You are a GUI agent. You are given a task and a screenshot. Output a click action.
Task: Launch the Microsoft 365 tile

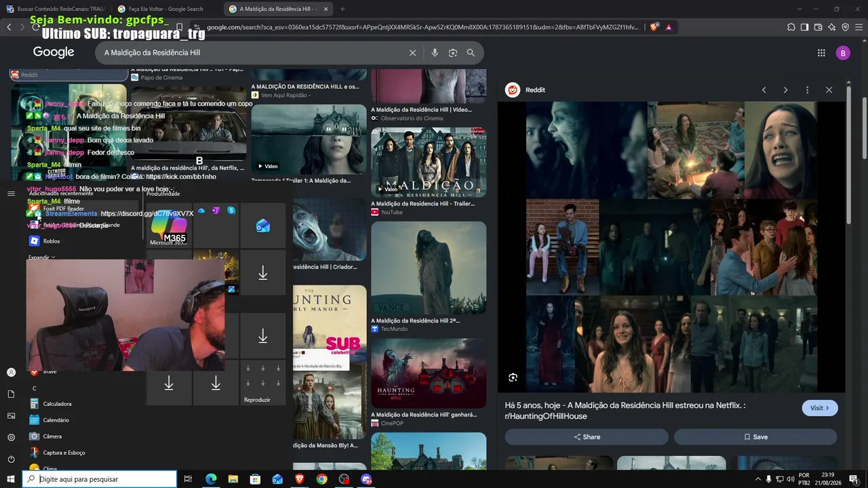pyautogui.click(x=169, y=225)
